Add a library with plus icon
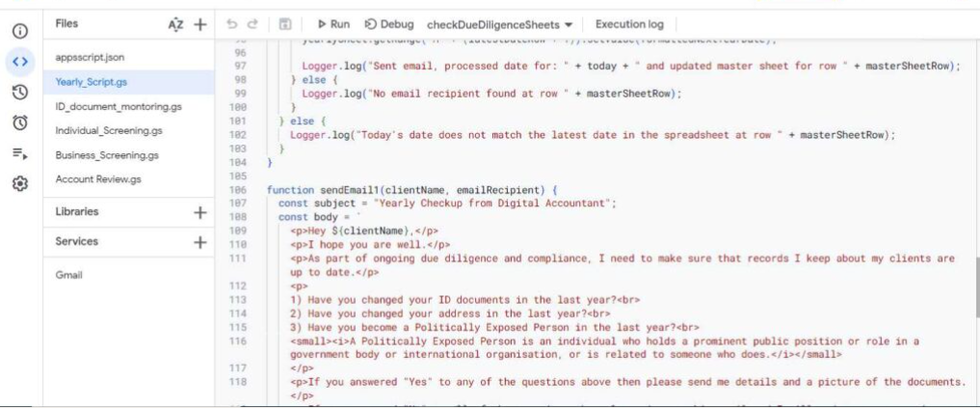 coord(199,211)
